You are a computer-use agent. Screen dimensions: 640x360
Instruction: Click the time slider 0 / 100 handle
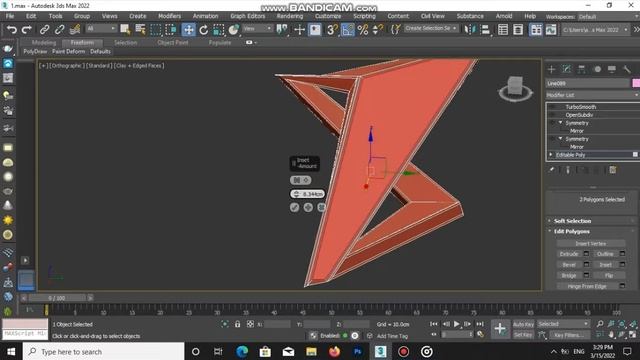click(57, 298)
